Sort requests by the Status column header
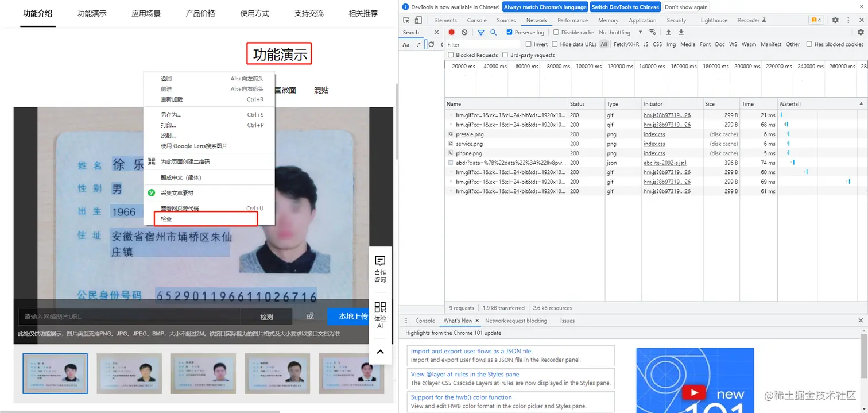This screenshot has height=413, width=868. (x=587, y=104)
